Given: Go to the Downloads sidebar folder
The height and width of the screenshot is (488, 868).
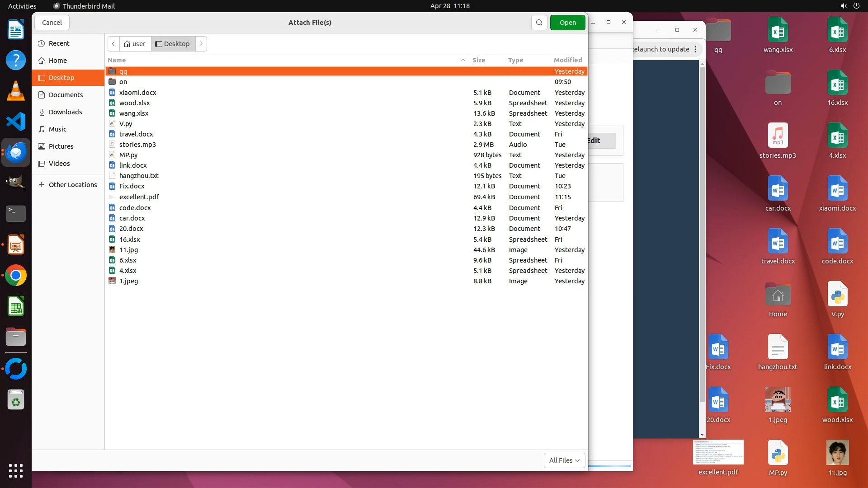Looking at the screenshot, I should point(65,112).
